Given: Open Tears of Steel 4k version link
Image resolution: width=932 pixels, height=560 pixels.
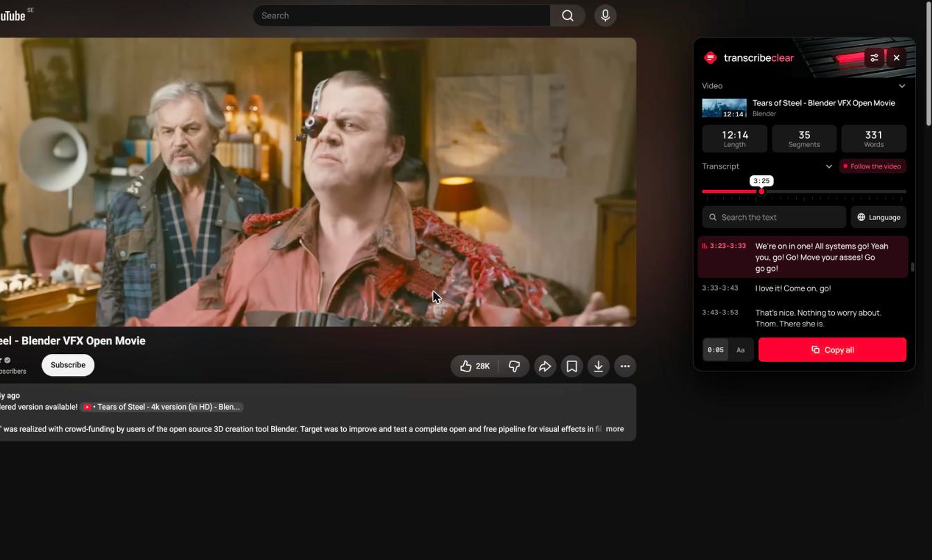Looking at the screenshot, I should pos(162,407).
